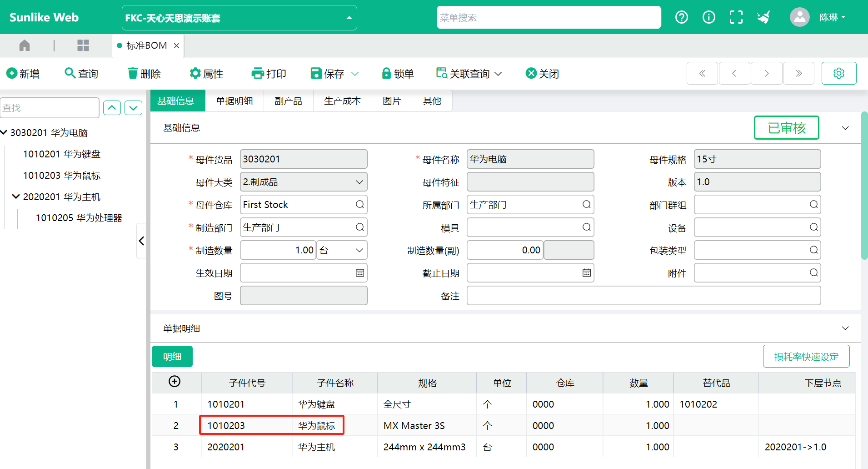Click the add row plus icon
This screenshot has height=469, width=868.
click(175, 382)
